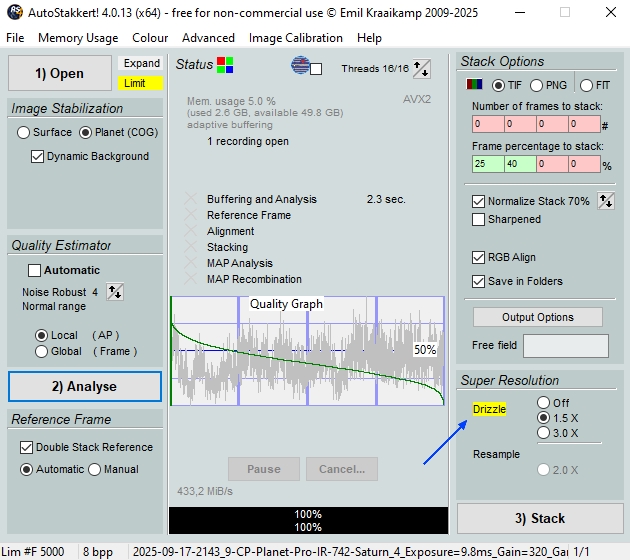This screenshot has height=560, width=630.
Task: Click the first Frame percentage field showing 25
Action: click(486, 164)
